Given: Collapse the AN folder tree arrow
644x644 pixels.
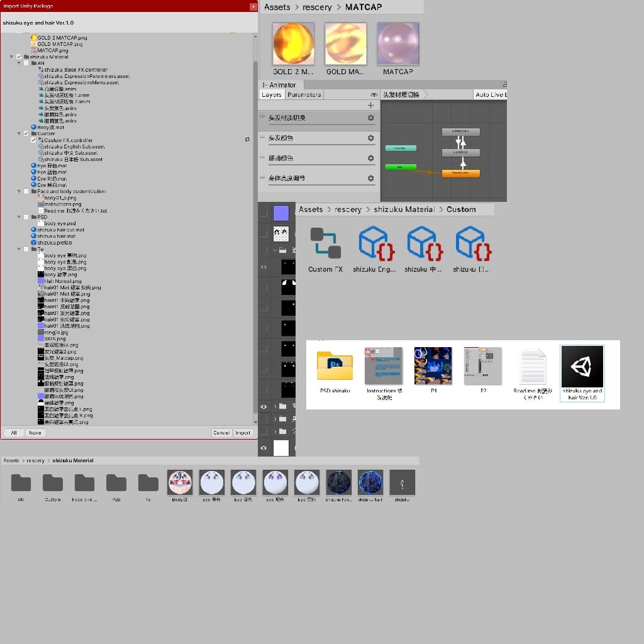Looking at the screenshot, I should (x=18, y=64).
